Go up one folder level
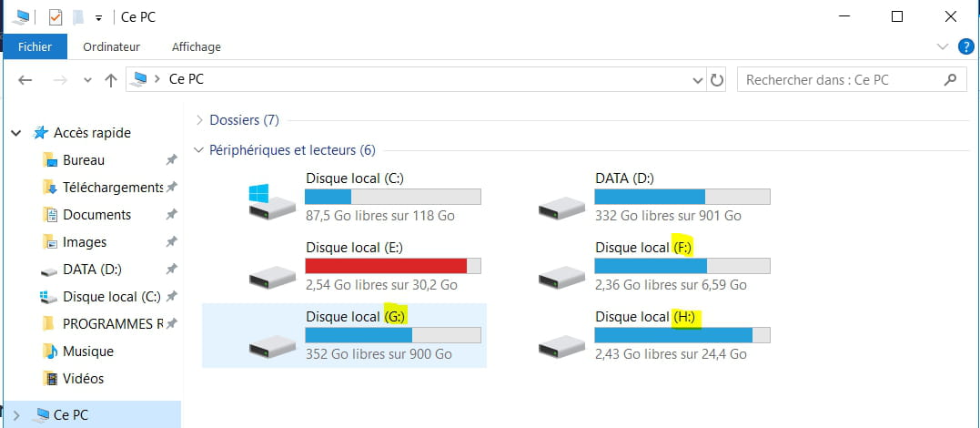Image resolution: width=980 pixels, height=428 pixels. pyautogui.click(x=111, y=80)
